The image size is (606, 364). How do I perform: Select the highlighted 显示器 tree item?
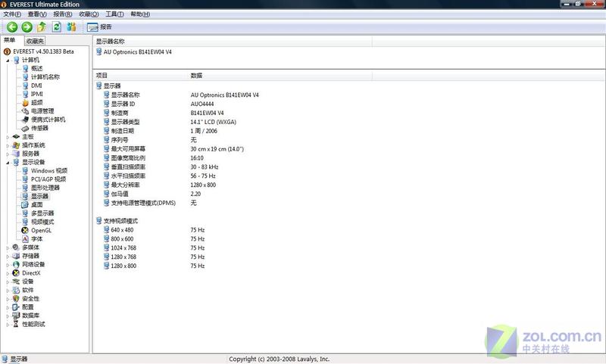(39, 196)
